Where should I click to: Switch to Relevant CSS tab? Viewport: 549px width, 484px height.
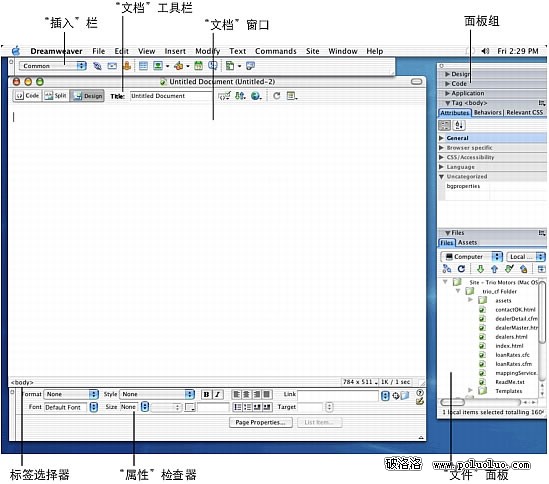click(524, 112)
